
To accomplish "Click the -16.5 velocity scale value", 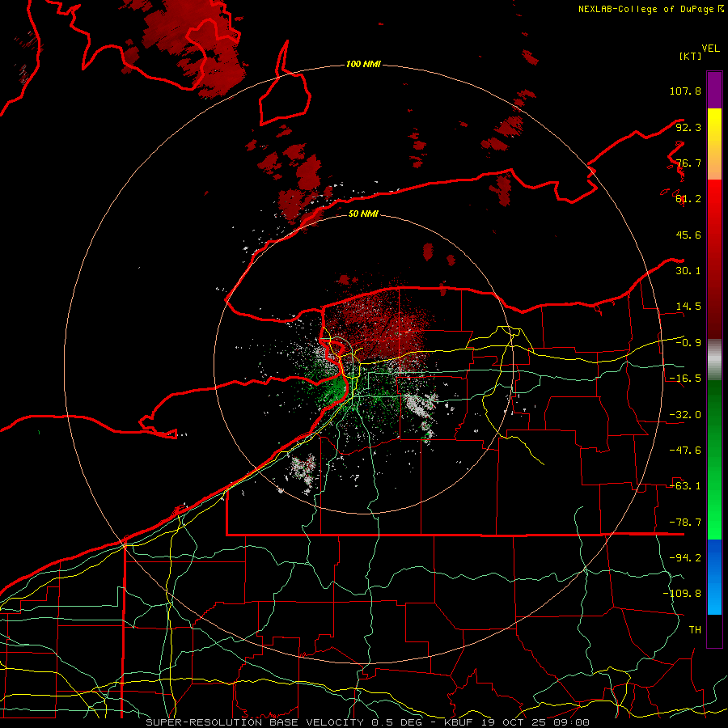I will tap(685, 379).
